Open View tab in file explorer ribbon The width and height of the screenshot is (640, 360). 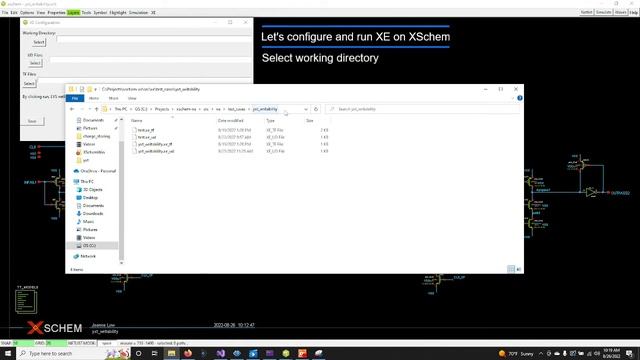(132, 98)
